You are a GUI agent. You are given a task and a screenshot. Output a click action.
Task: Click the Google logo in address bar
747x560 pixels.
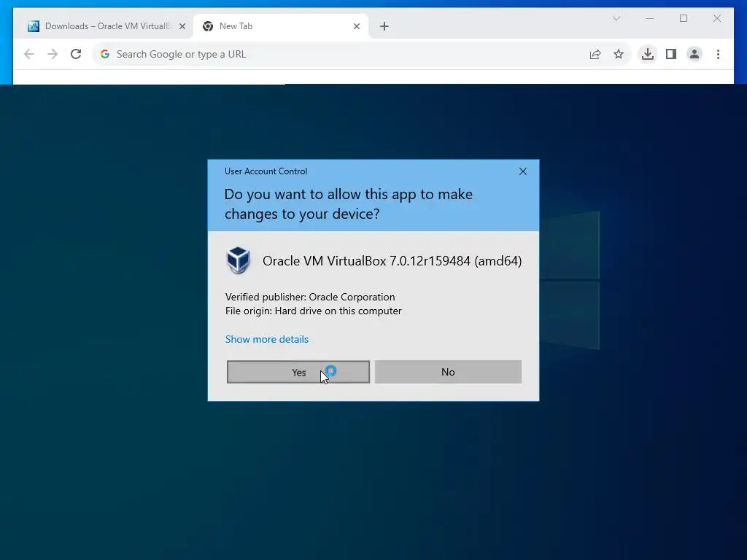pyautogui.click(x=105, y=54)
